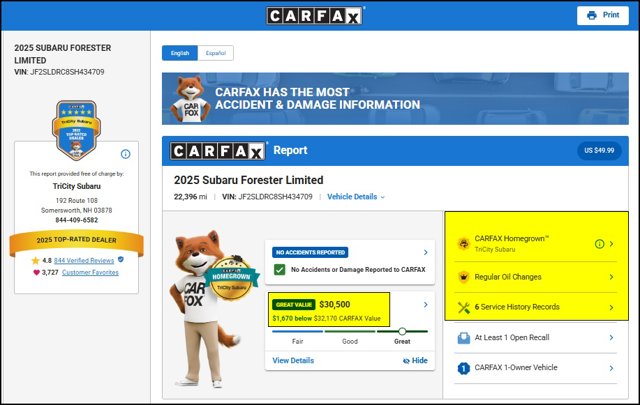Click the 1-Owner Vehicle badge icon
The image size is (640, 405).
(464, 368)
